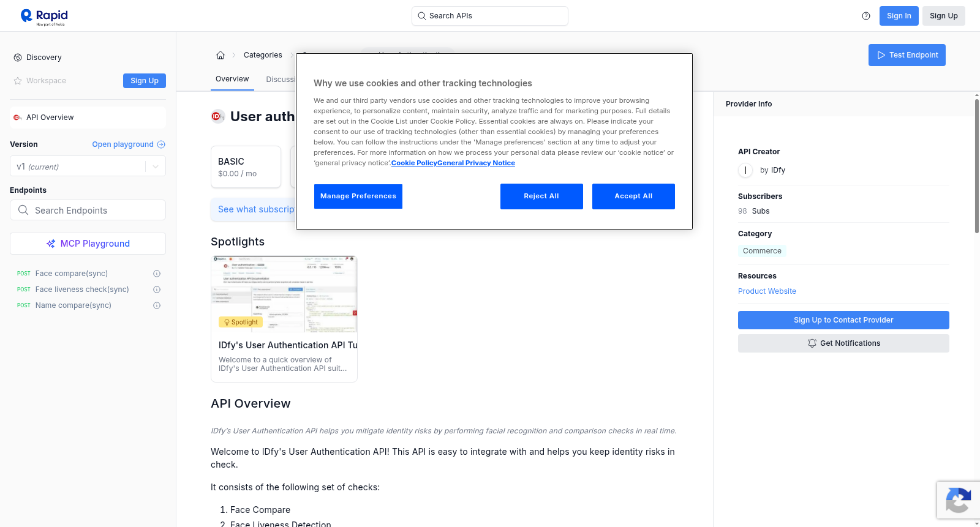Accept all cookies
This screenshot has width=980, height=527.
(633, 196)
